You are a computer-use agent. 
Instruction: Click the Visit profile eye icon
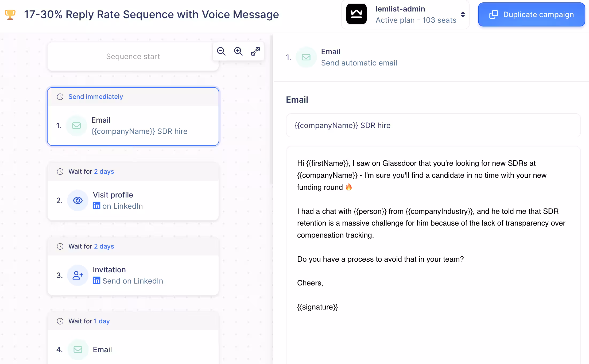(x=78, y=200)
